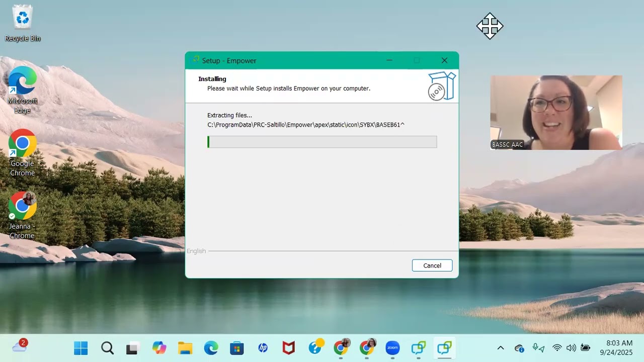The width and height of the screenshot is (644, 362).
Task: Click the Empower setup title bar icon
Action: click(x=196, y=60)
